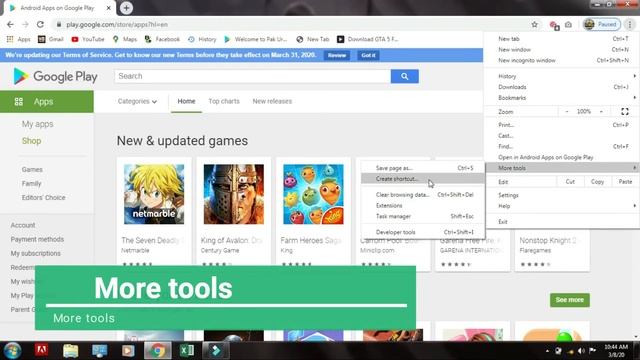Open the new tab plus button
The height and width of the screenshot is (360, 640).
[x=126, y=8]
